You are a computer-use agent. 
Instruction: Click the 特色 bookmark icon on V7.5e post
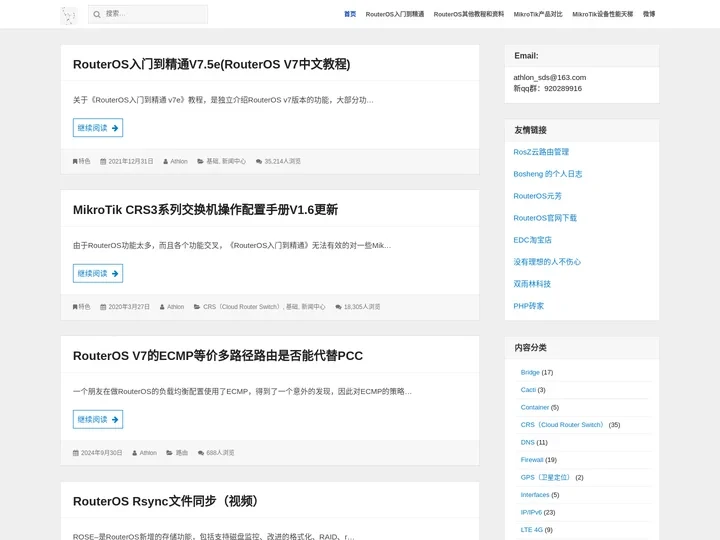tap(75, 162)
